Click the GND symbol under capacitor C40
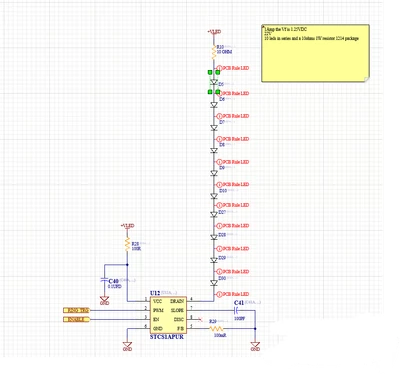The height and width of the screenshot is (374, 400). (104, 300)
